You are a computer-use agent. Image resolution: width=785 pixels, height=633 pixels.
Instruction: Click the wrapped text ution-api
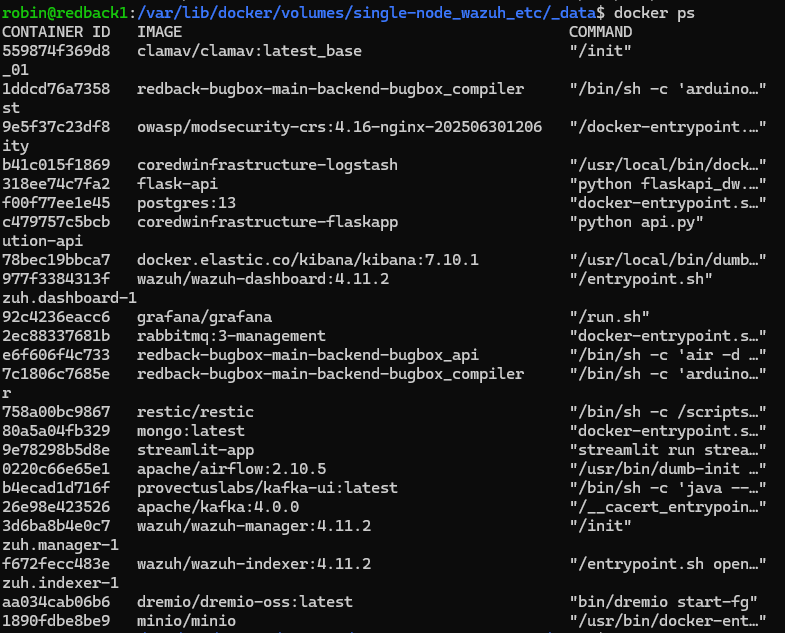click(43, 241)
